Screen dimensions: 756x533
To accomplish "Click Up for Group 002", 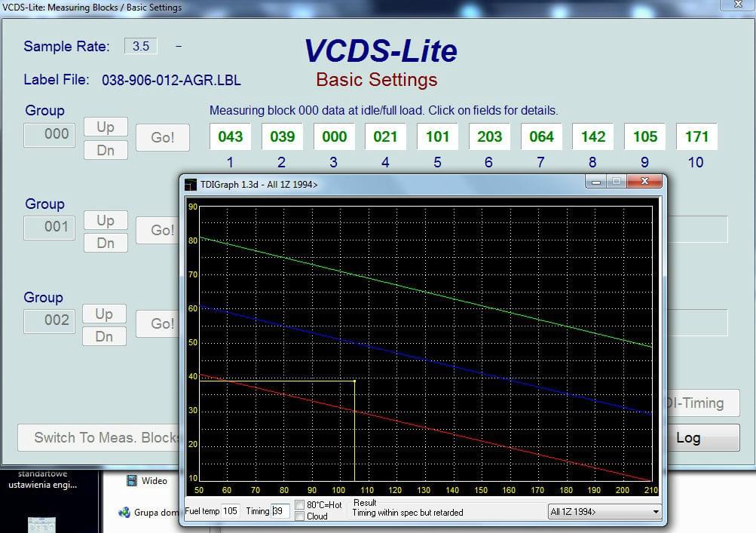I will coord(104,314).
